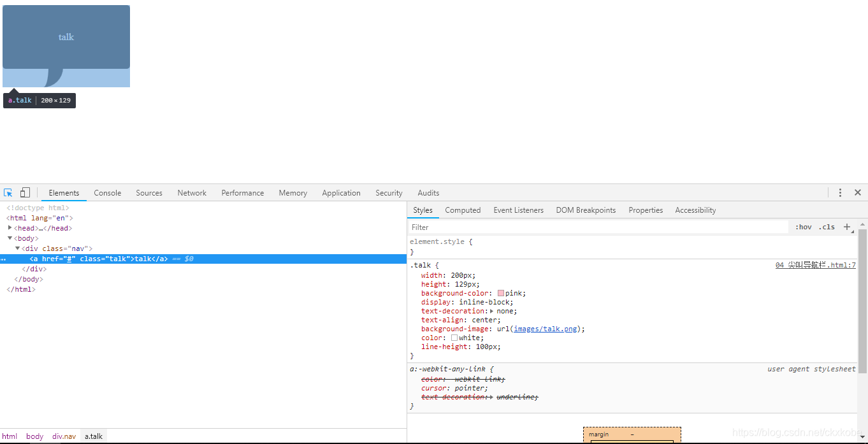This screenshot has width=868, height=444.
Task: Open the Network tab
Action: pyautogui.click(x=192, y=193)
